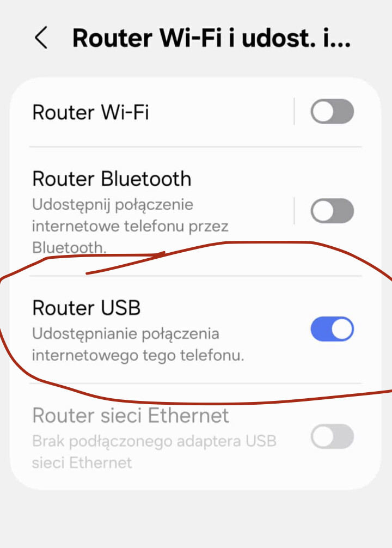Viewport: 392px width, 548px height.
Task: Enable the Router Wi-Fi switch
Action: (332, 112)
